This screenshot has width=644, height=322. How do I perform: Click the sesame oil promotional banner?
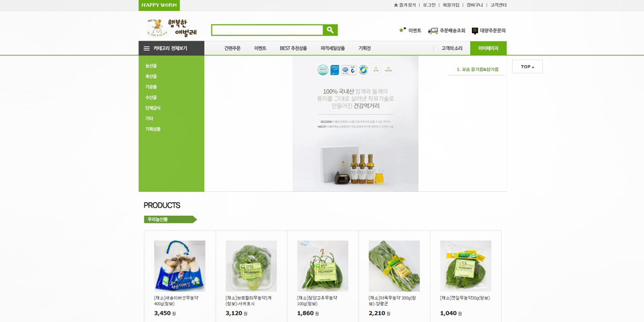[x=355, y=124]
